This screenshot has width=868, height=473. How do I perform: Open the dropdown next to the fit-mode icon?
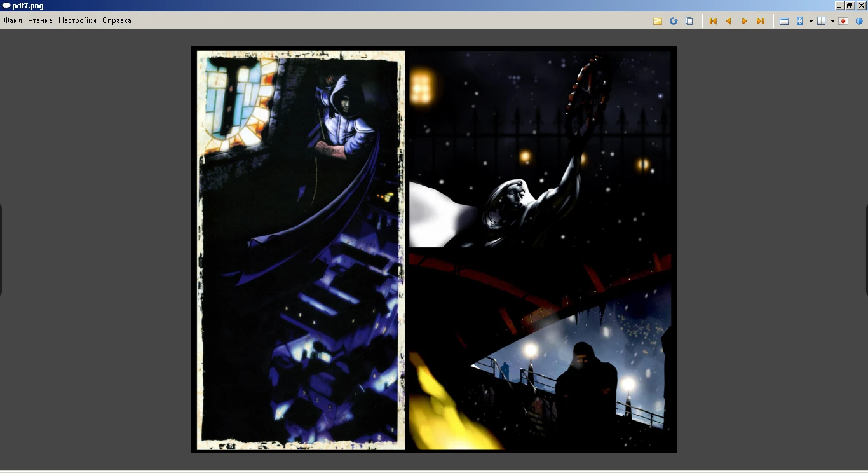click(x=810, y=20)
